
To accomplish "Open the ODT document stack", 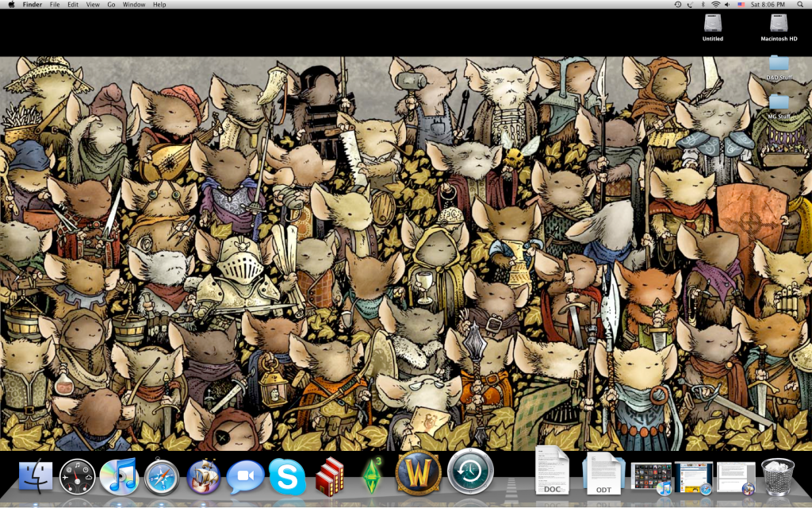I will [603, 473].
